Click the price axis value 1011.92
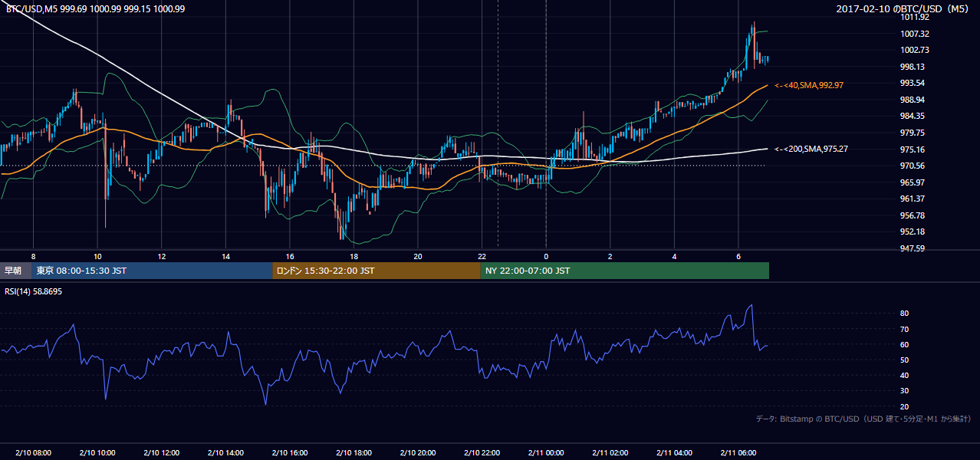Screen dimensions: 980x460 tap(915, 17)
